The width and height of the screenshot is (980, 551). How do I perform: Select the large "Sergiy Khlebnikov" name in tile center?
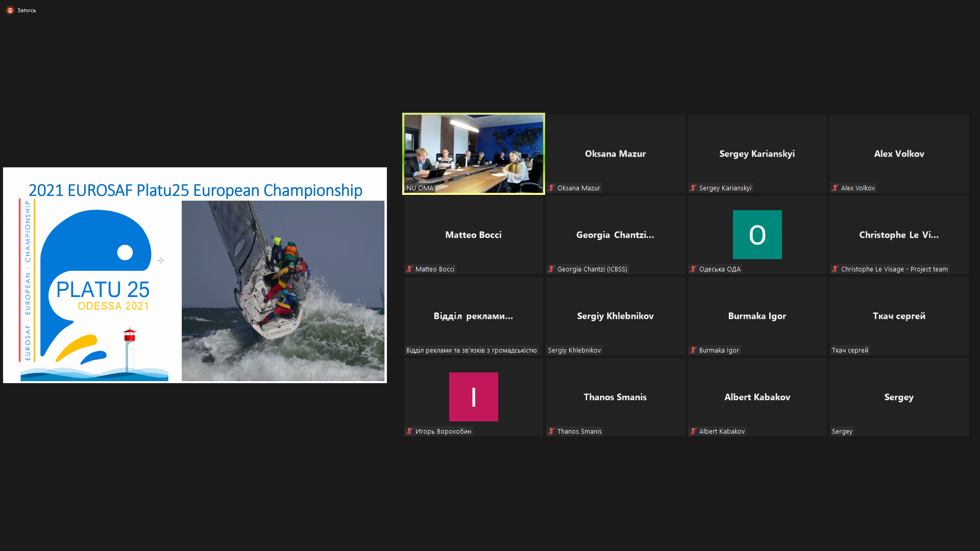[x=616, y=316]
